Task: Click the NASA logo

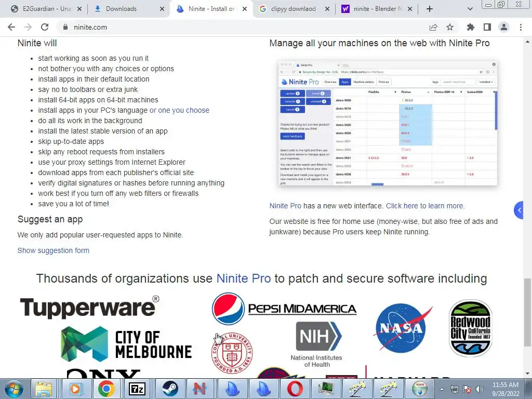Action: point(403,328)
